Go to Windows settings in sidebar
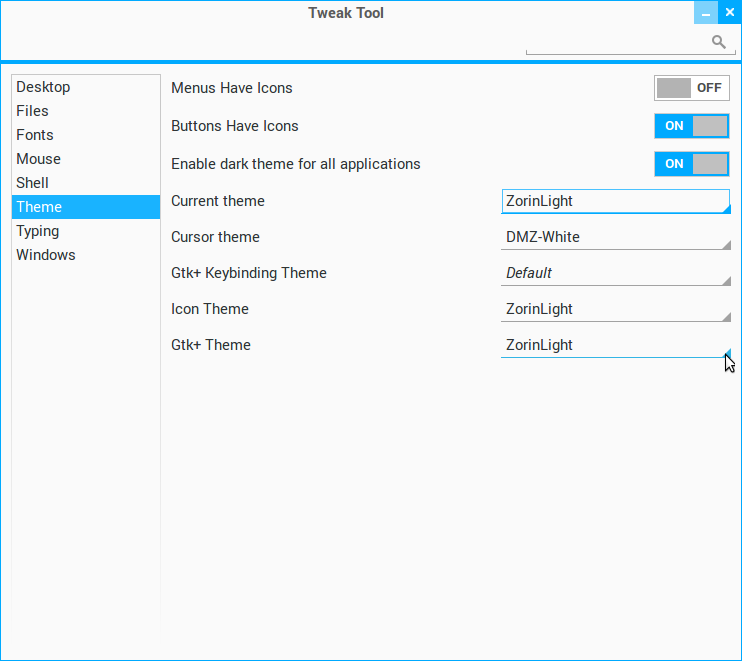 coord(45,255)
